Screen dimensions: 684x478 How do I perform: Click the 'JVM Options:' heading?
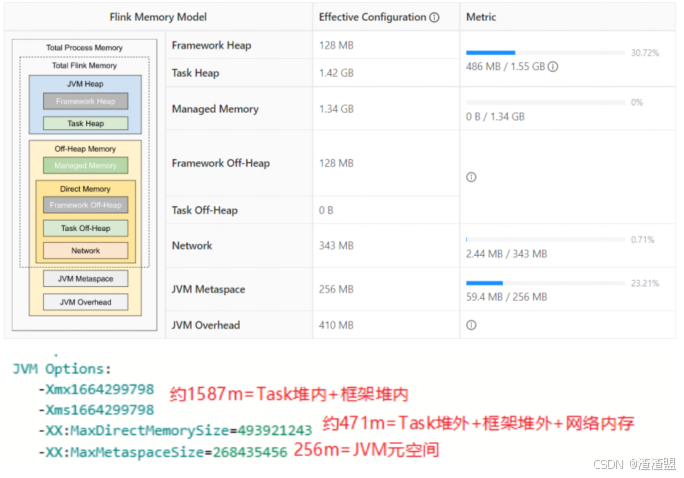pos(62,369)
